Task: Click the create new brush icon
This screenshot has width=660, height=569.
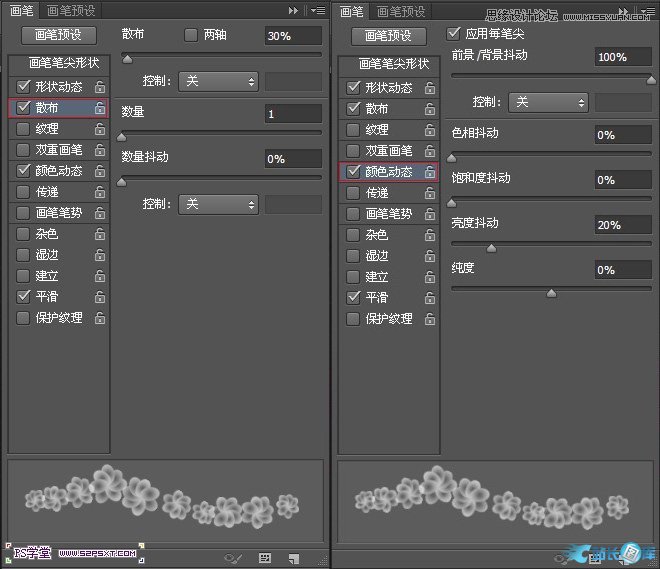Action: click(x=294, y=558)
